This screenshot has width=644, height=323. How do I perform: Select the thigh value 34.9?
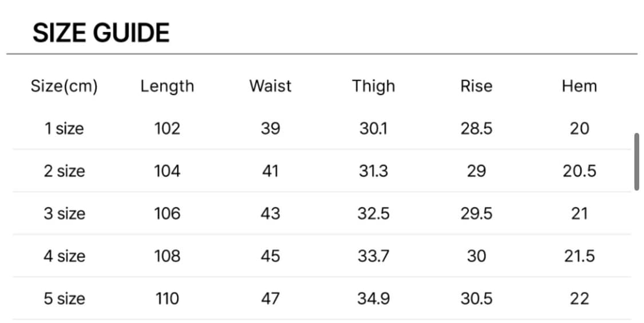click(373, 298)
